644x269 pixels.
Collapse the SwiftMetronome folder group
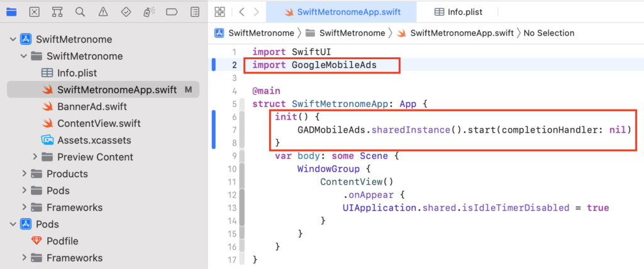click(x=25, y=56)
